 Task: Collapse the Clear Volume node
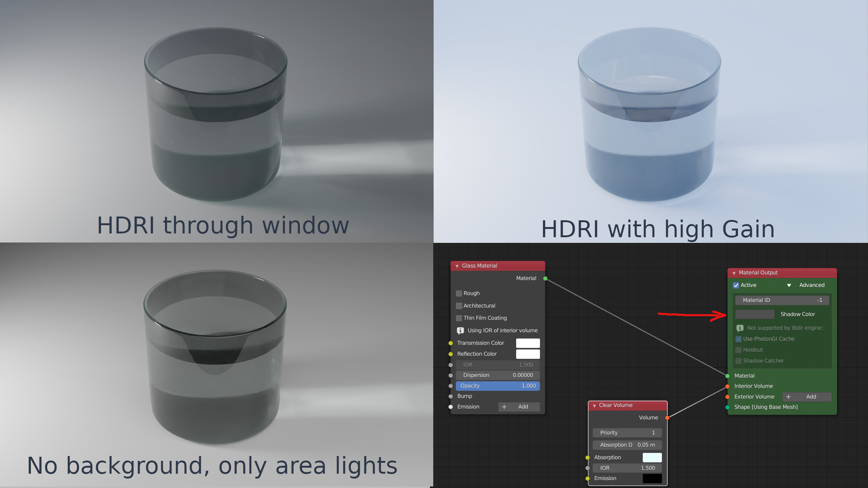[x=594, y=406]
